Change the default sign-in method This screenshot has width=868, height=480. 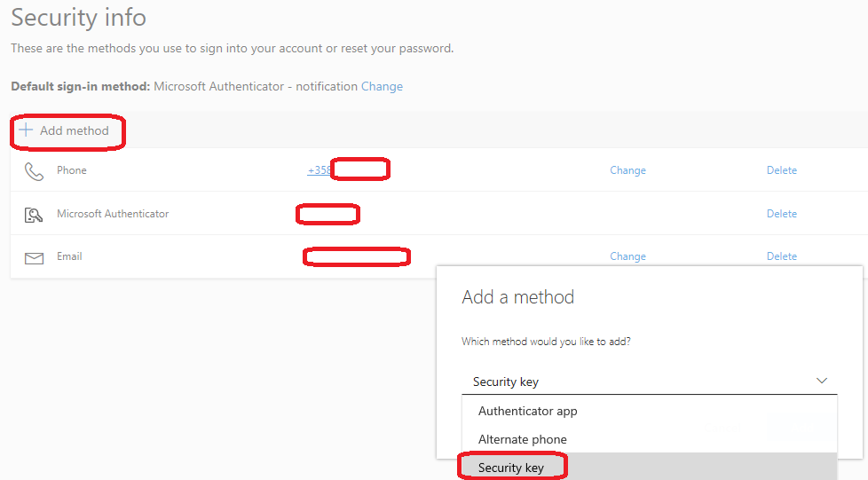(x=382, y=87)
